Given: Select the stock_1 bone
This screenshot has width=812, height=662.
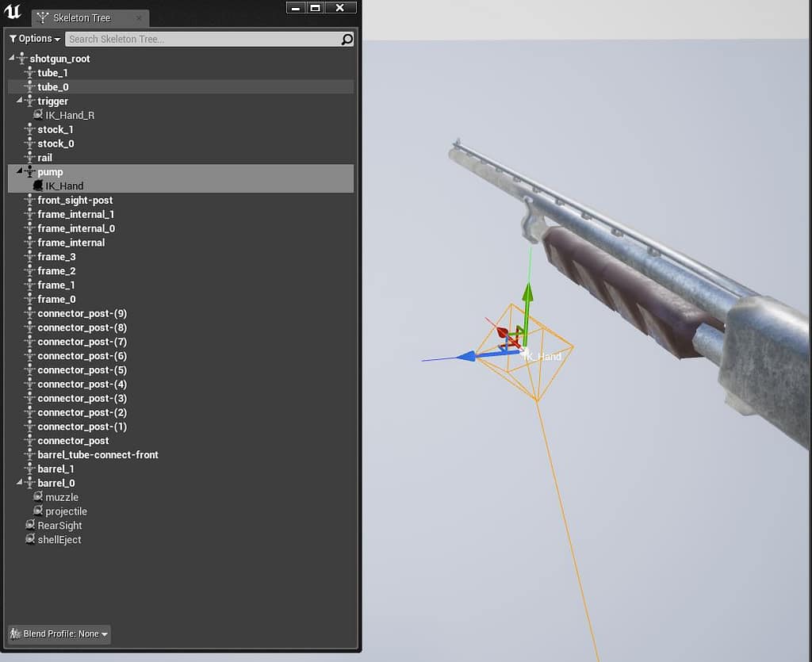Looking at the screenshot, I should coord(56,129).
